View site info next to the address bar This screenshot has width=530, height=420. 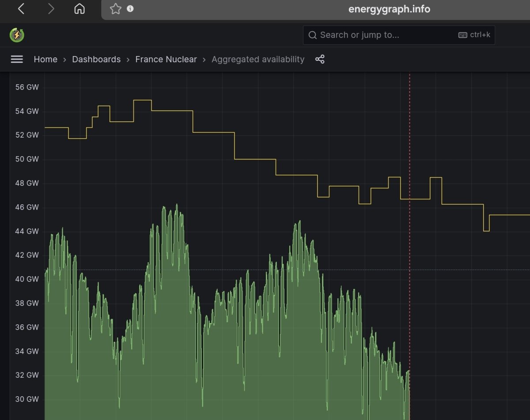(130, 9)
